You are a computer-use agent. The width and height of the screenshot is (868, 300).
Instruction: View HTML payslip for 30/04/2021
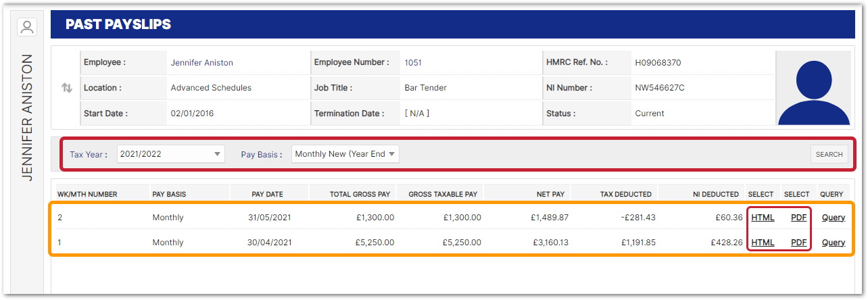(763, 243)
